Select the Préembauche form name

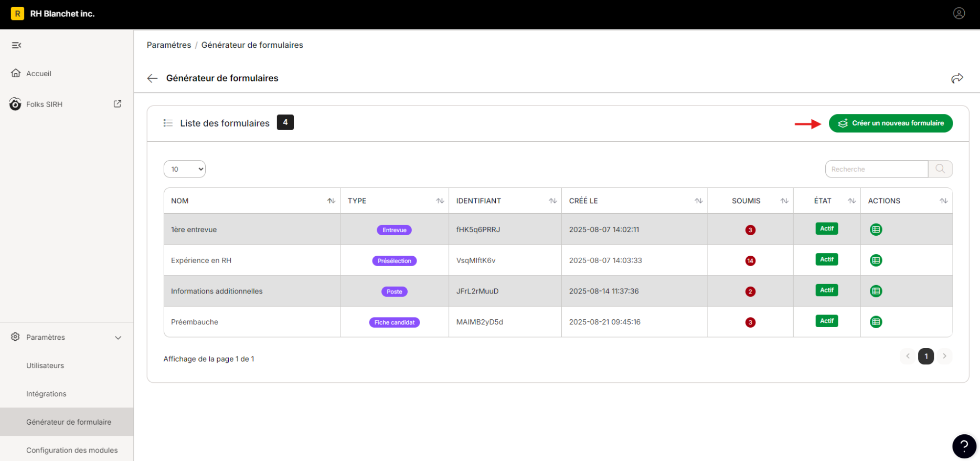pos(195,322)
